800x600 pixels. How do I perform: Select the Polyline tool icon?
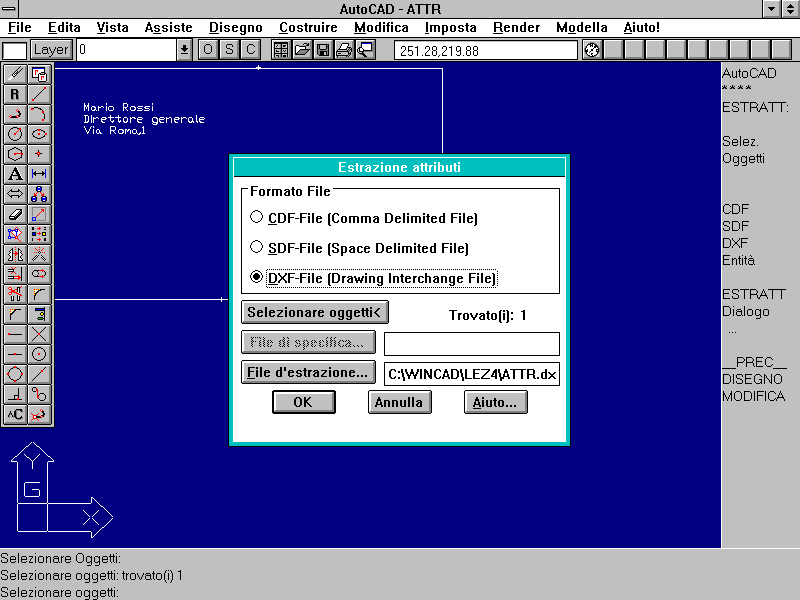click(x=15, y=114)
